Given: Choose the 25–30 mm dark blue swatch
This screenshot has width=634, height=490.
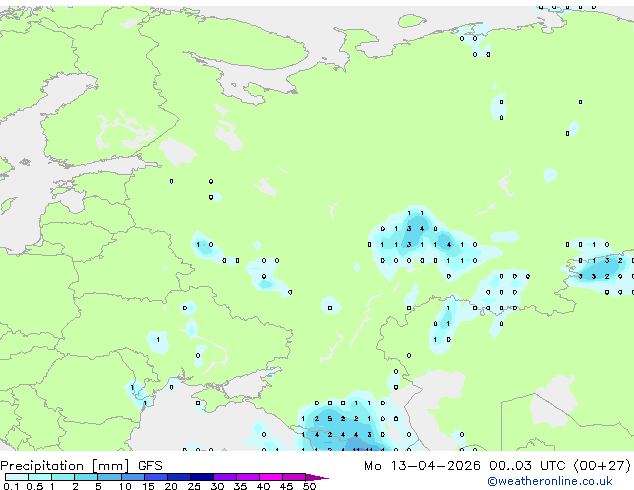Looking at the screenshot, I should (202, 477).
